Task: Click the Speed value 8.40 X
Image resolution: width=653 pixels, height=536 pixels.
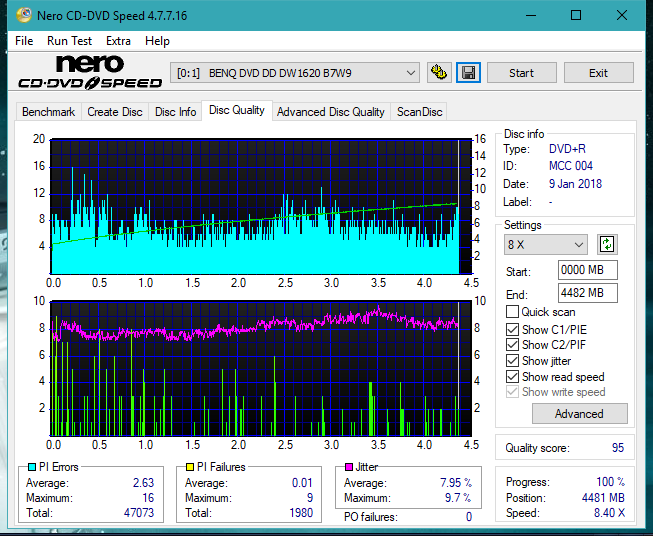Action: pyautogui.click(x=609, y=513)
